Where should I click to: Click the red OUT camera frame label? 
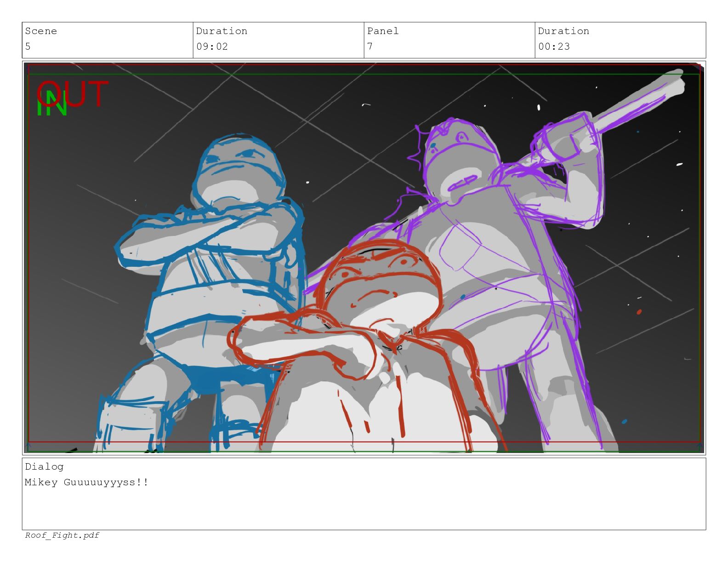pyautogui.click(x=73, y=94)
